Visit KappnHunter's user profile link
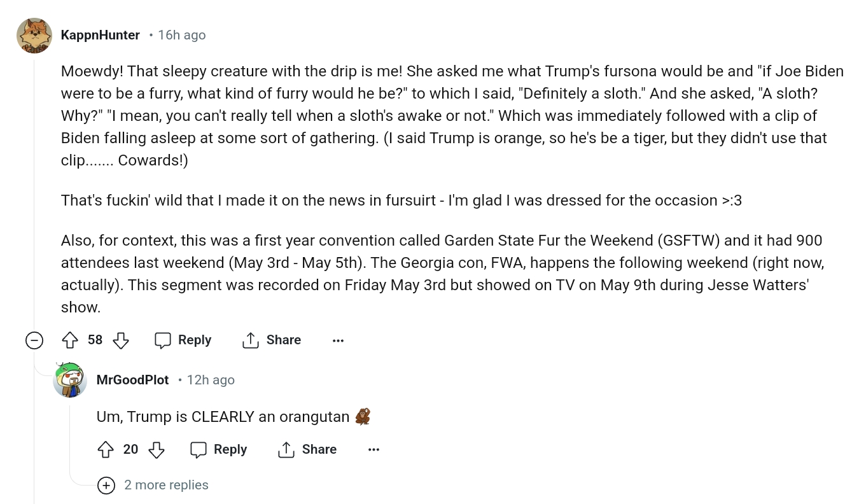 coord(100,35)
